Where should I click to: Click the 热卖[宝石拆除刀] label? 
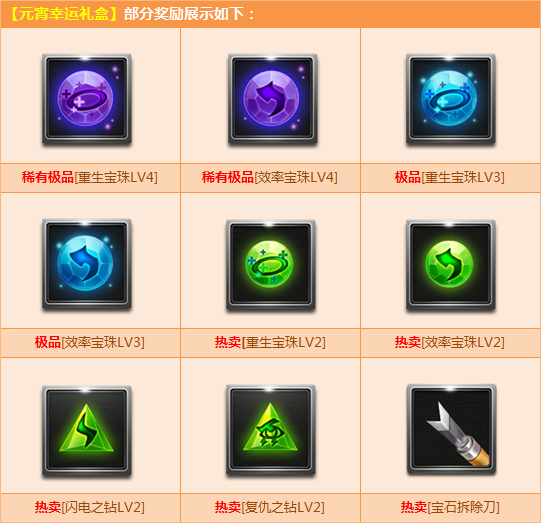(x=450, y=507)
